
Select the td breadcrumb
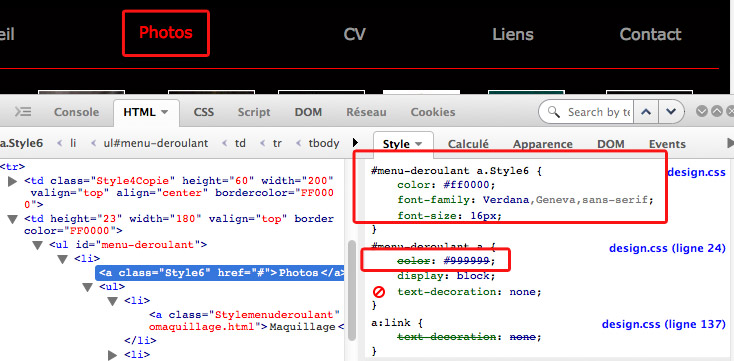coord(240,143)
